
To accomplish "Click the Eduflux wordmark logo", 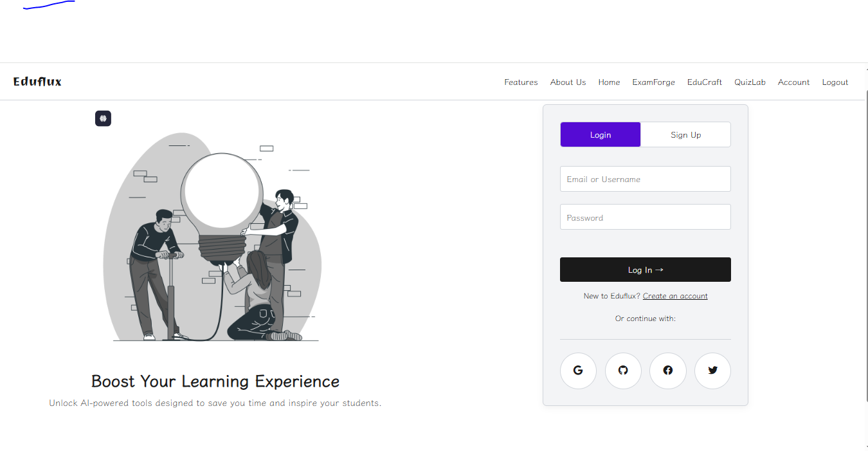I will coord(37,81).
